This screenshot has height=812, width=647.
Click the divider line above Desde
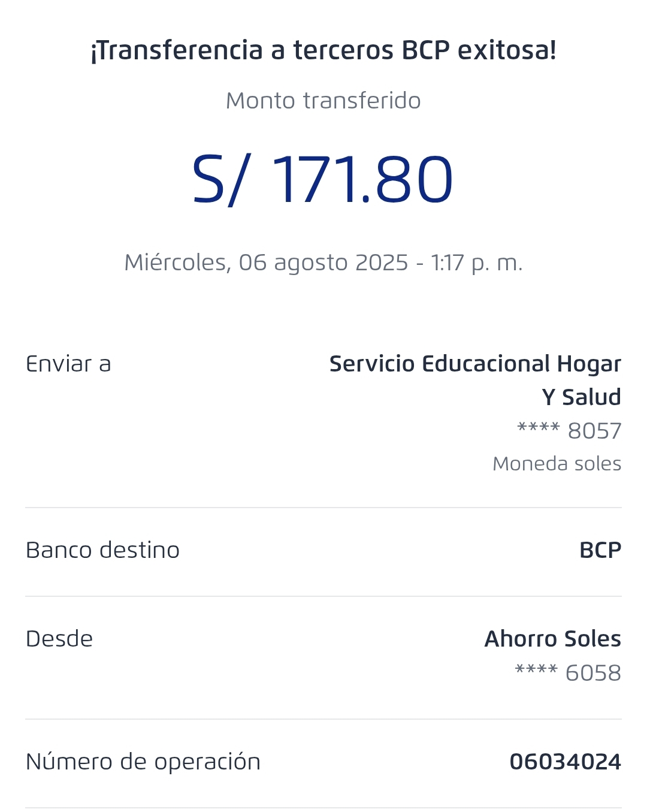coord(323,596)
